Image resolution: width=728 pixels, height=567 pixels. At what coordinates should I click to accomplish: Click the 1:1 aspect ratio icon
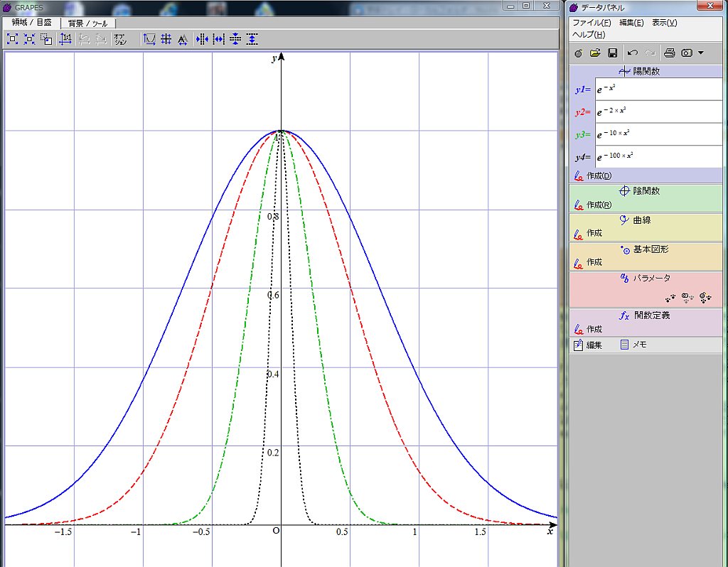tap(65, 39)
